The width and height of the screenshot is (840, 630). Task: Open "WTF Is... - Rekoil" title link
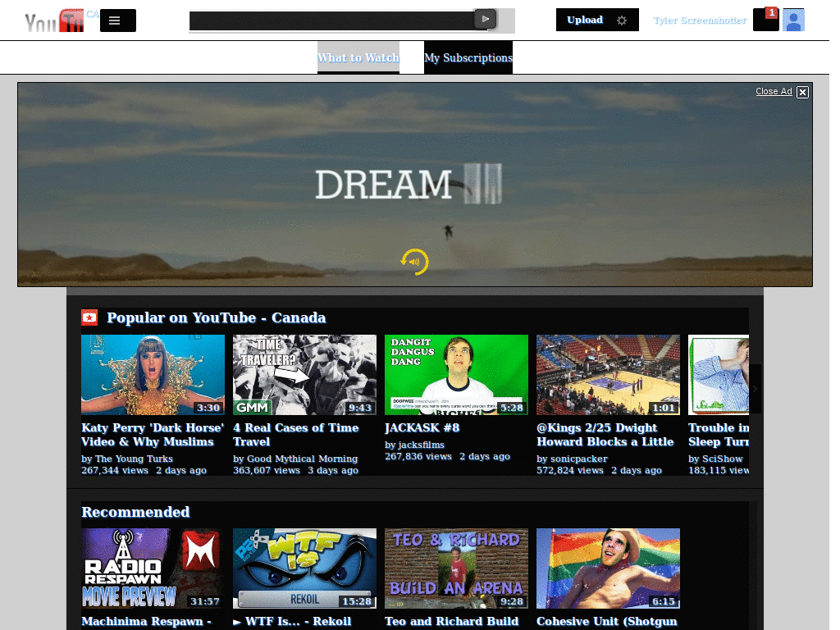click(x=292, y=622)
